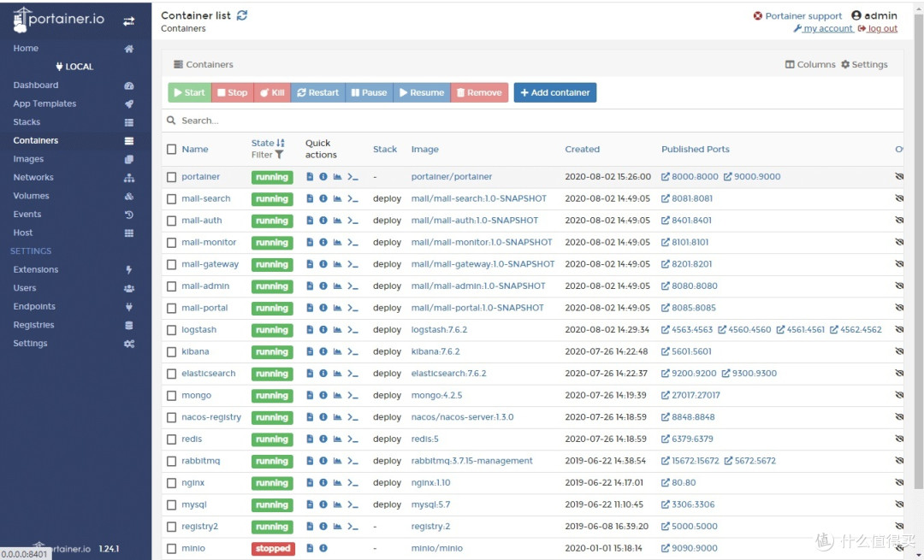The image size is (924, 560).
Task: Open inspect icon for portainer container
Action: coord(323,177)
